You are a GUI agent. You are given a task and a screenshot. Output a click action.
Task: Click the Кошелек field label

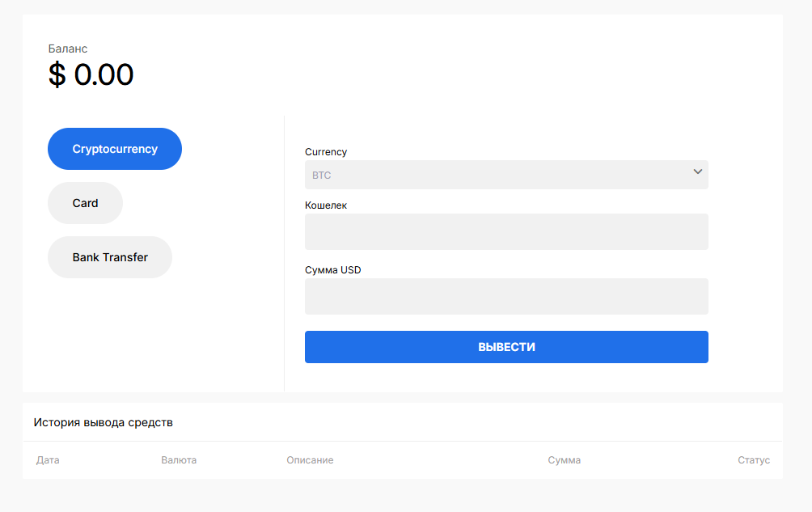click(326, 205)
